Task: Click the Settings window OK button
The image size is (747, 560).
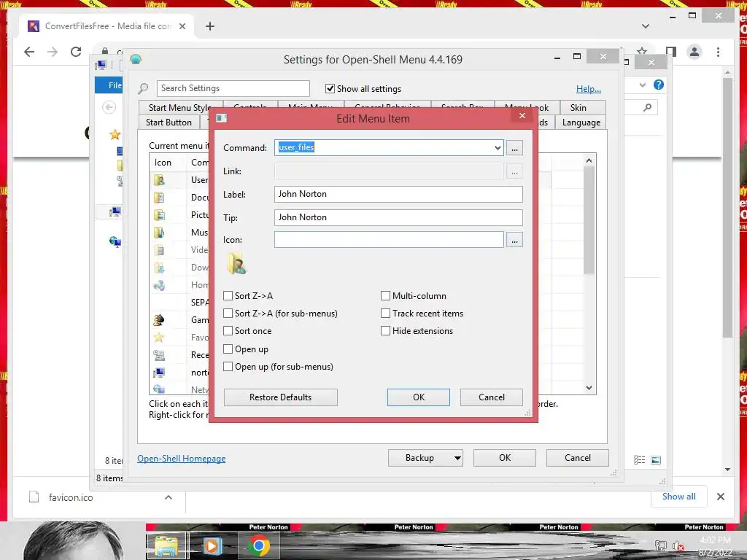Action: (505, 458)
